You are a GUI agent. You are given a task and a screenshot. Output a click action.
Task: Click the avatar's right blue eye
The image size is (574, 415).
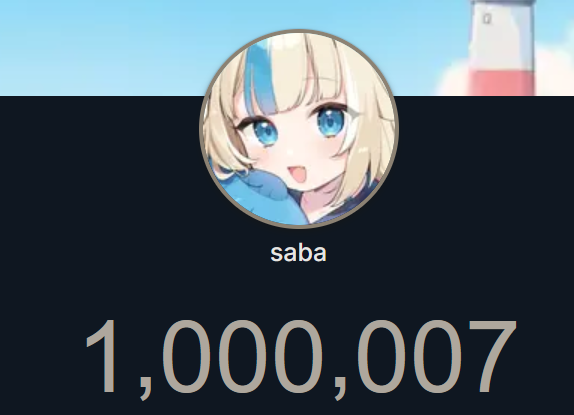pyautogui.click(x=331, y=121)
